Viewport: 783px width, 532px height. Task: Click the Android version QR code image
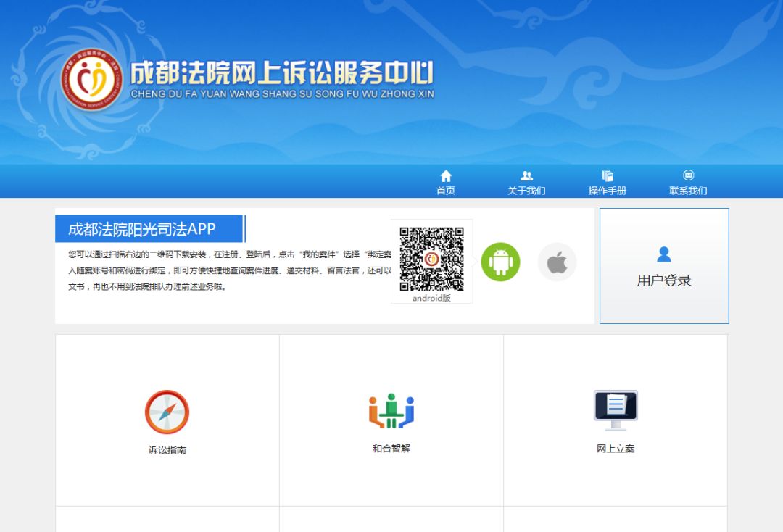point(431,259)
